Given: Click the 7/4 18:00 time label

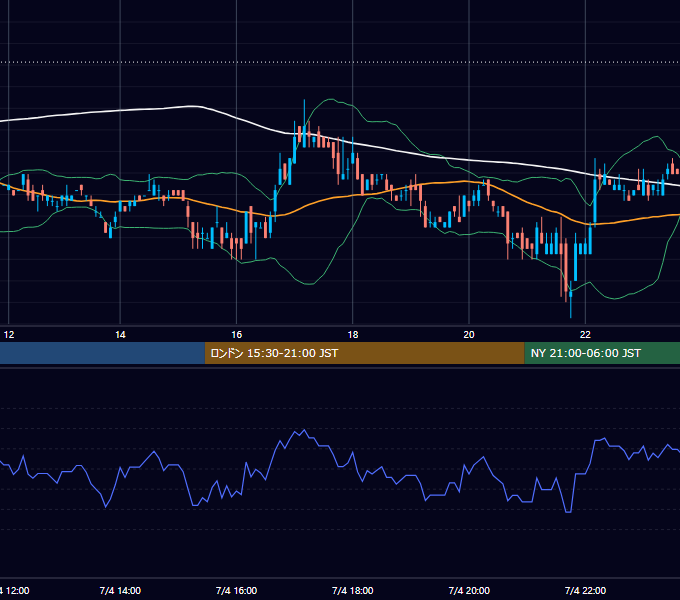Looking at the screenshot, I should click(x=353, y=590).
